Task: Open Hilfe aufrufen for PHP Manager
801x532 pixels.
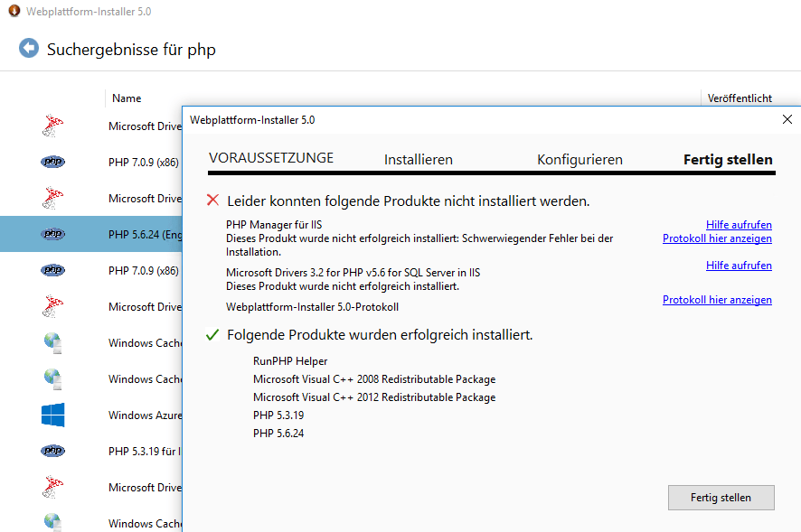Action: [x=739, y=225]
